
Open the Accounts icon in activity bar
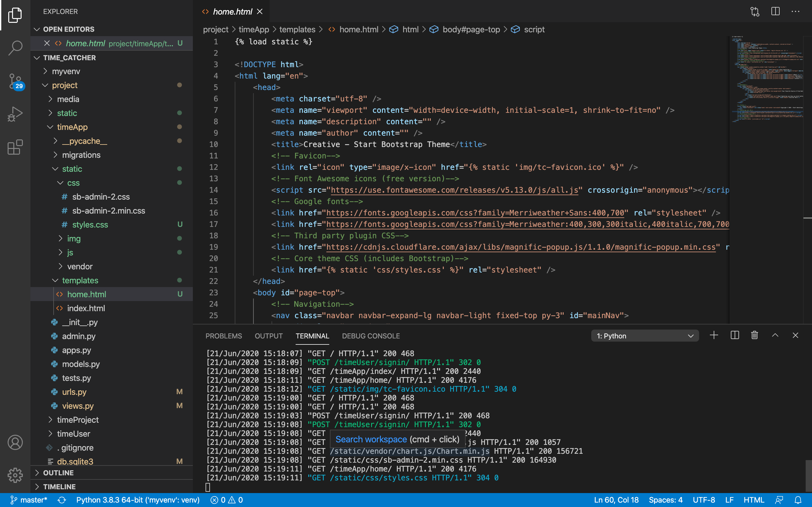point(15,443)
